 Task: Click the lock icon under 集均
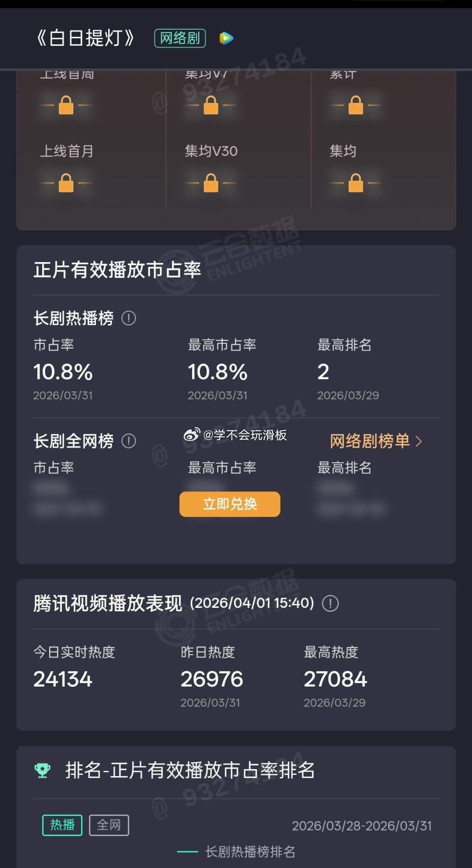click(356, 182)
